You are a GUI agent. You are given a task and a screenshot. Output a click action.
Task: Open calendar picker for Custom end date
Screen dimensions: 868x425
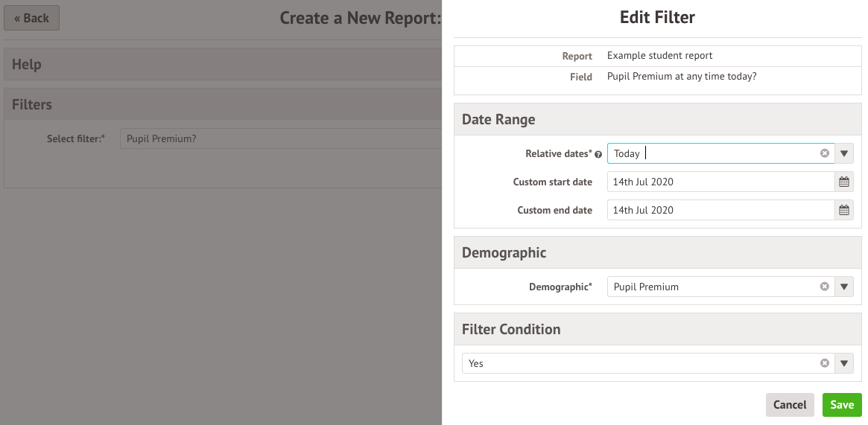click(x=843, y=210)
